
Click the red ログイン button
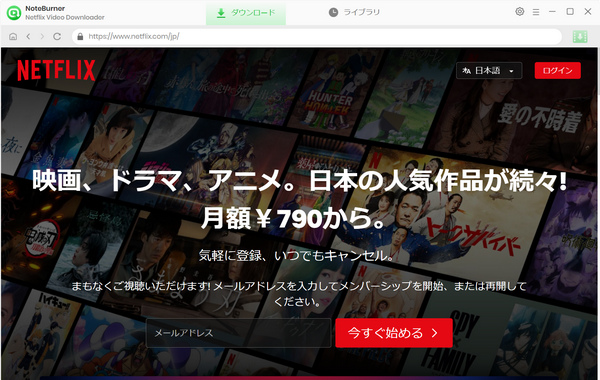(558, 70)
